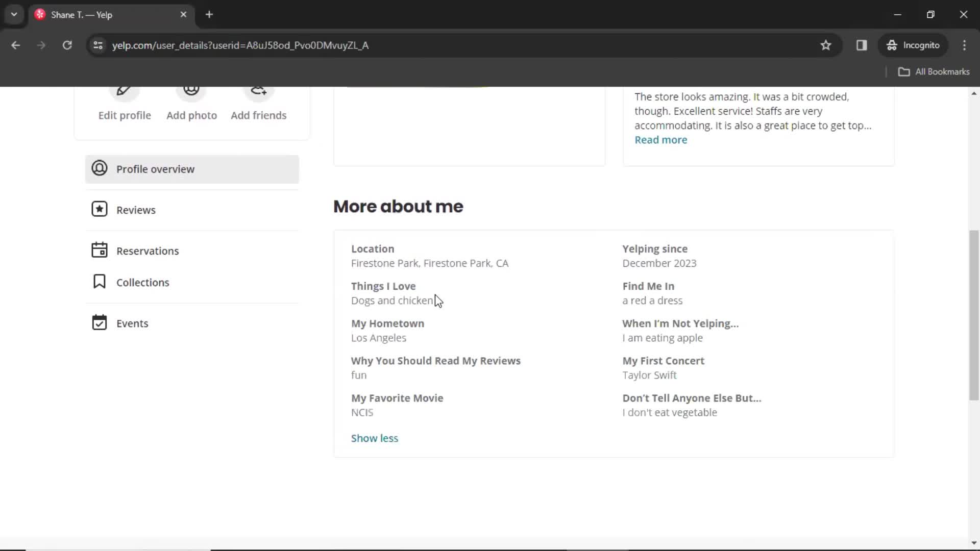Click the Events calendar-check icon
Viewport: 980px width, 551px height.
click(100, 322)
